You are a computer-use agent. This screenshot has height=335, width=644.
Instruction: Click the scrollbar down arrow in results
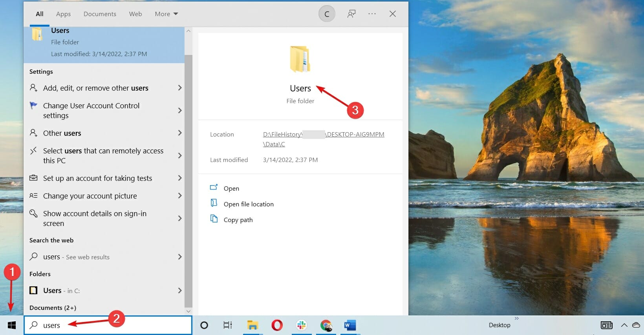click(188, 311)
